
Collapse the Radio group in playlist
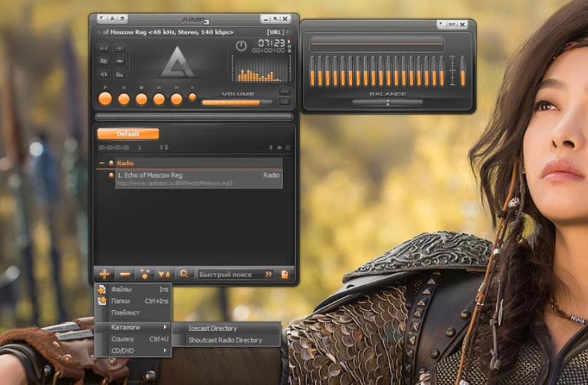point(101,163)
